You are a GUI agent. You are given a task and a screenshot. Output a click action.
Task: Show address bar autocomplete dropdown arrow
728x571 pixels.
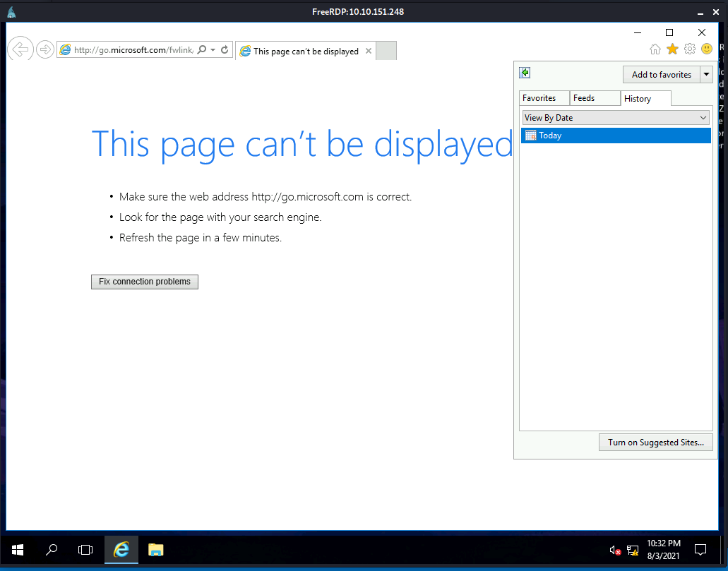click(213, 50)
